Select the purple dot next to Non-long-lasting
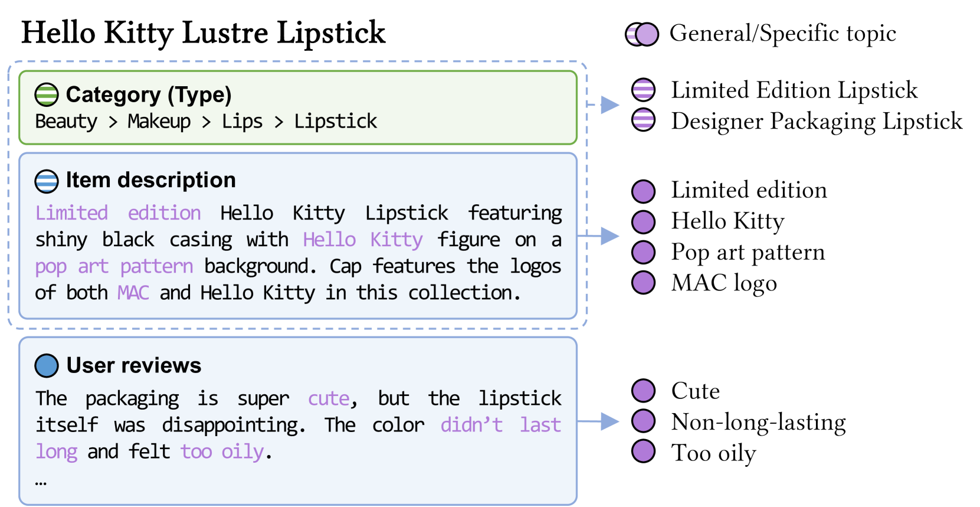 643,421
